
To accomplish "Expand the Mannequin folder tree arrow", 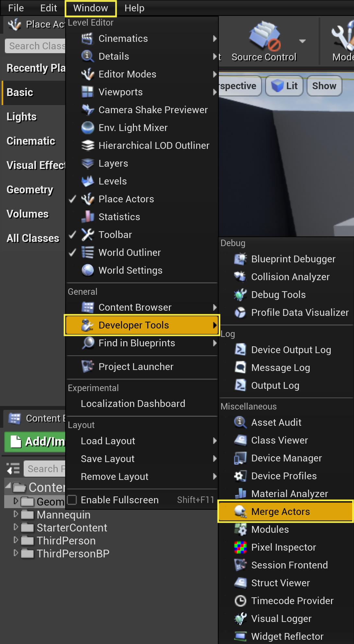I will 16,514.
